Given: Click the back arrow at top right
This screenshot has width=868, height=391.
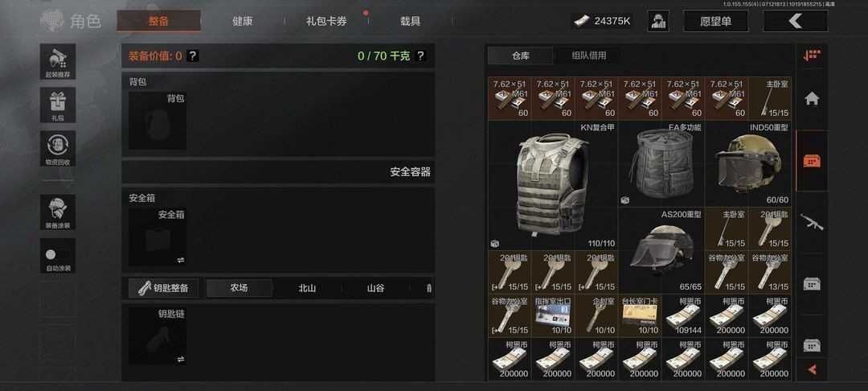Looking at the screenshot, I should (x=796, y=21).
